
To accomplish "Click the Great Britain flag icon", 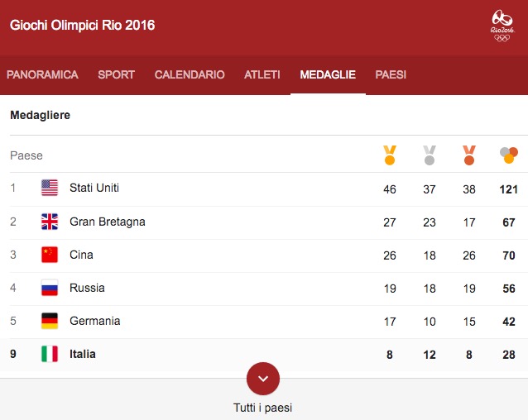I will coord(50,222).
